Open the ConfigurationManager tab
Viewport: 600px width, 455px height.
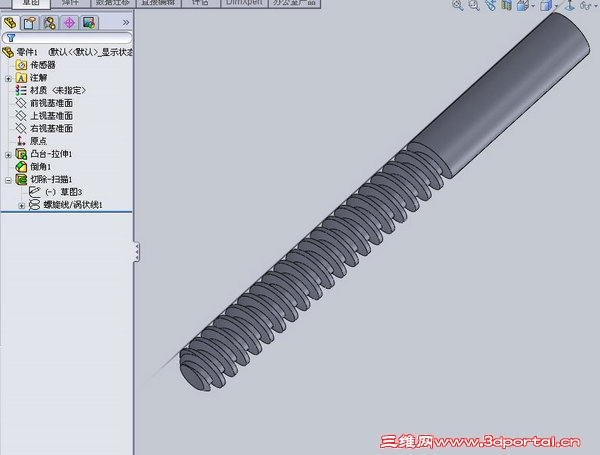[49, 23]
